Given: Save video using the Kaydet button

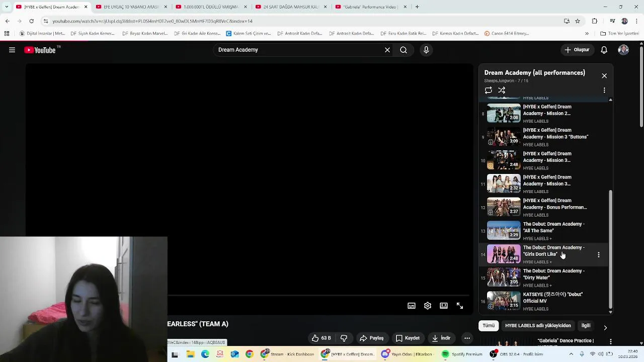Looking at the screenshot, I should (408, 338).
